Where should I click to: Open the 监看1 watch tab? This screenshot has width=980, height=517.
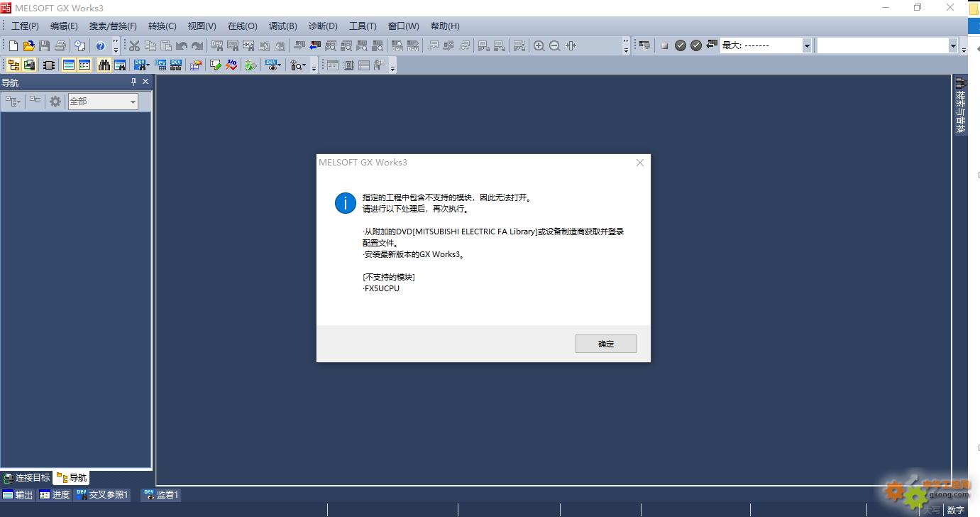161,495
